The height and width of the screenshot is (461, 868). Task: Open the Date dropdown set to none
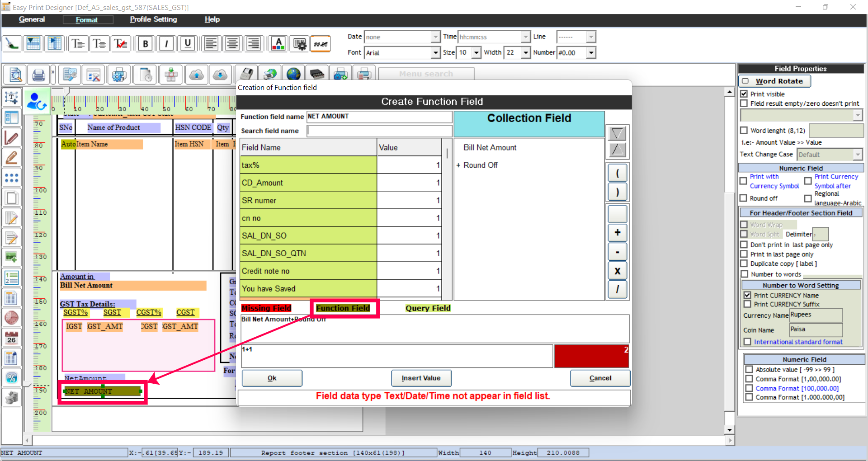point(434,37)
